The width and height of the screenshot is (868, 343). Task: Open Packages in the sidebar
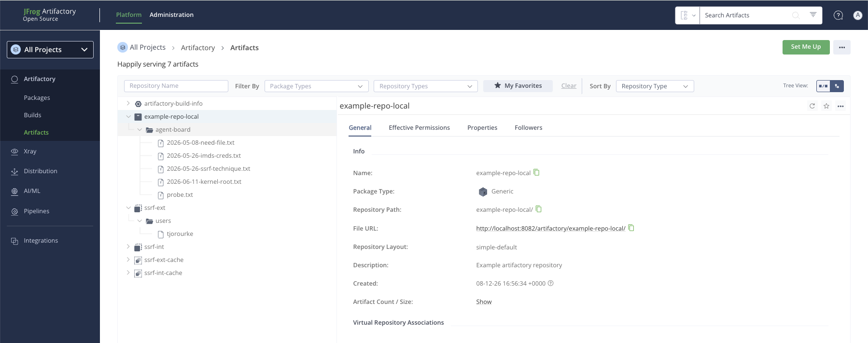coord(37,98)
